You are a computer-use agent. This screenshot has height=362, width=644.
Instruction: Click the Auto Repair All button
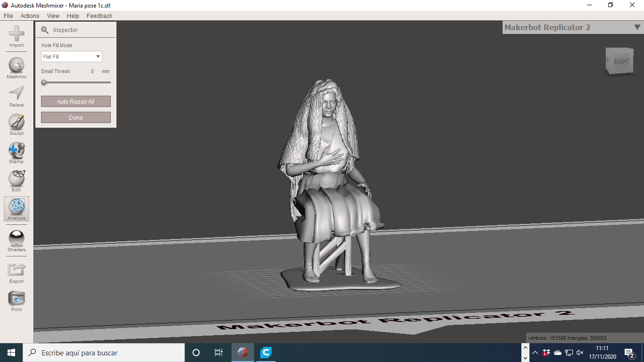click(75, 101)
